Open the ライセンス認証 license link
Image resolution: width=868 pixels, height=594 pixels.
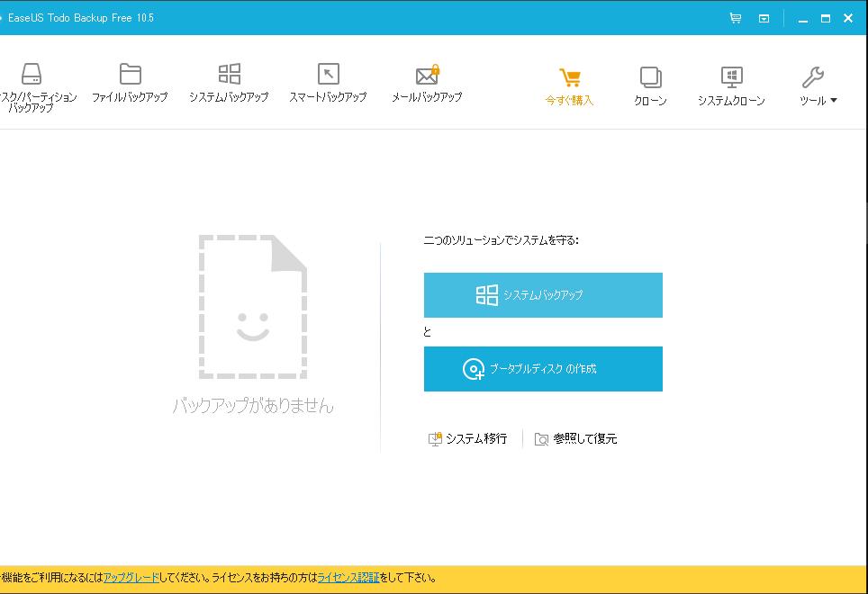click(x=348, y=578)
